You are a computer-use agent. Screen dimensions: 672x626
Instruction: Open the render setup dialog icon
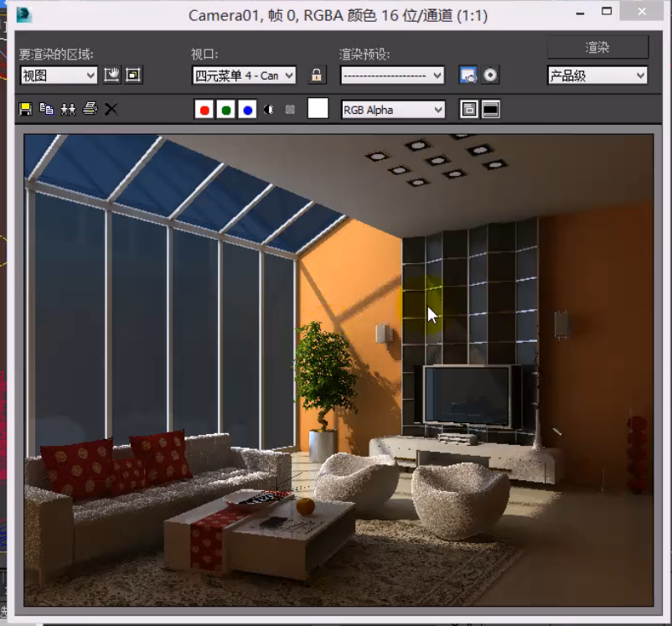(x=468, y=75)
